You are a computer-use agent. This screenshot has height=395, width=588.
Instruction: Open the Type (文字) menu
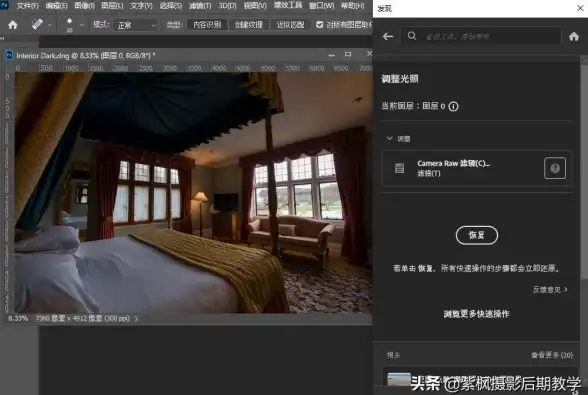point(141,6)
